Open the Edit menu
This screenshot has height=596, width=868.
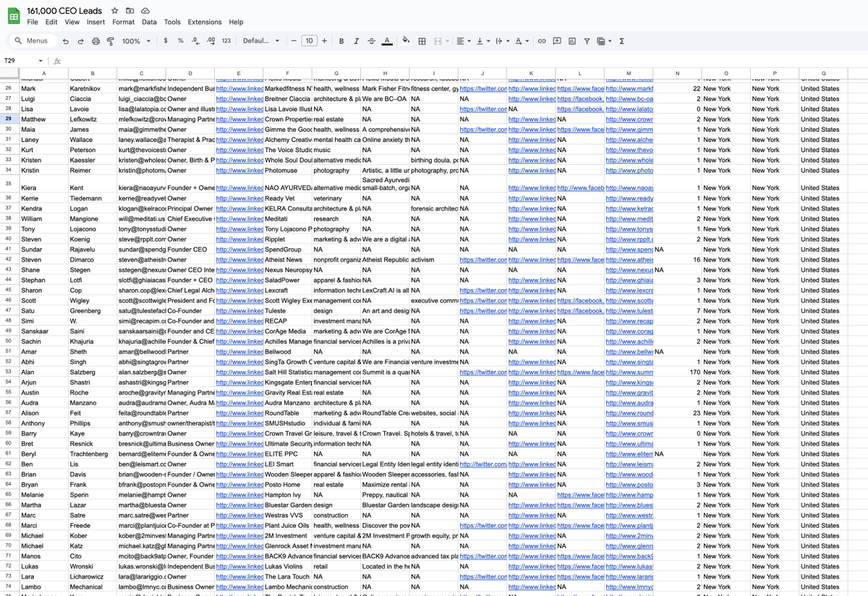coord(51,22)
